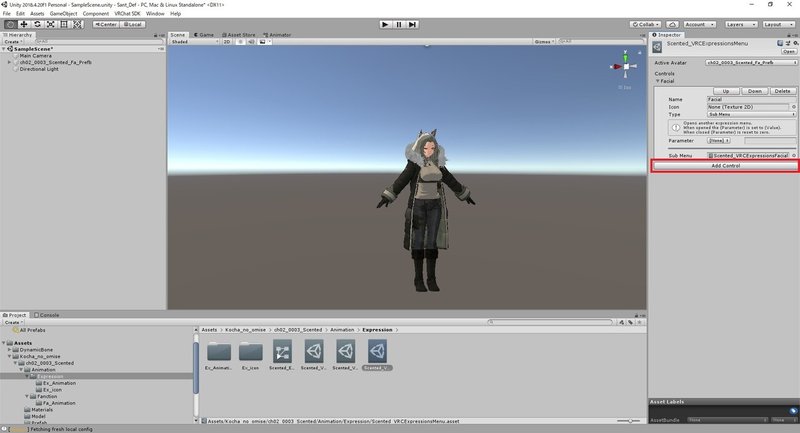The image size is (800, 433).
Task: Open the Ex_icon folder thumbnail
Action: (x=251, y=352)
